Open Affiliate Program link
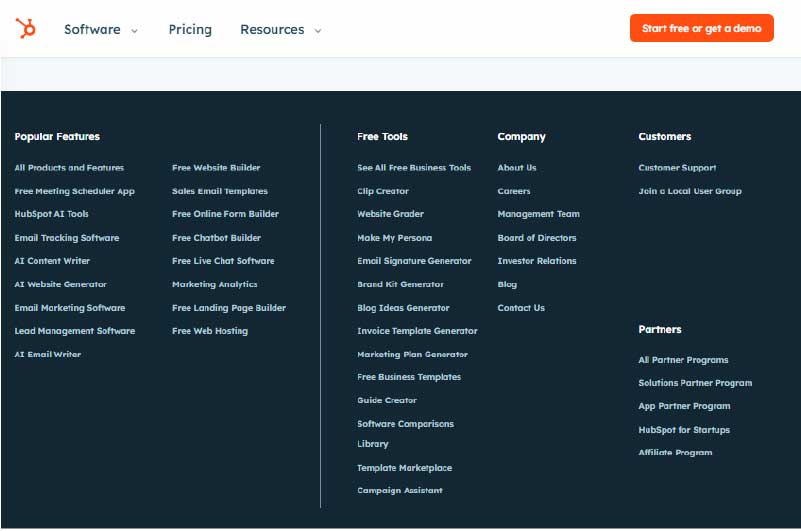Screen dimensions: 801x531 (x=675, y=452)
